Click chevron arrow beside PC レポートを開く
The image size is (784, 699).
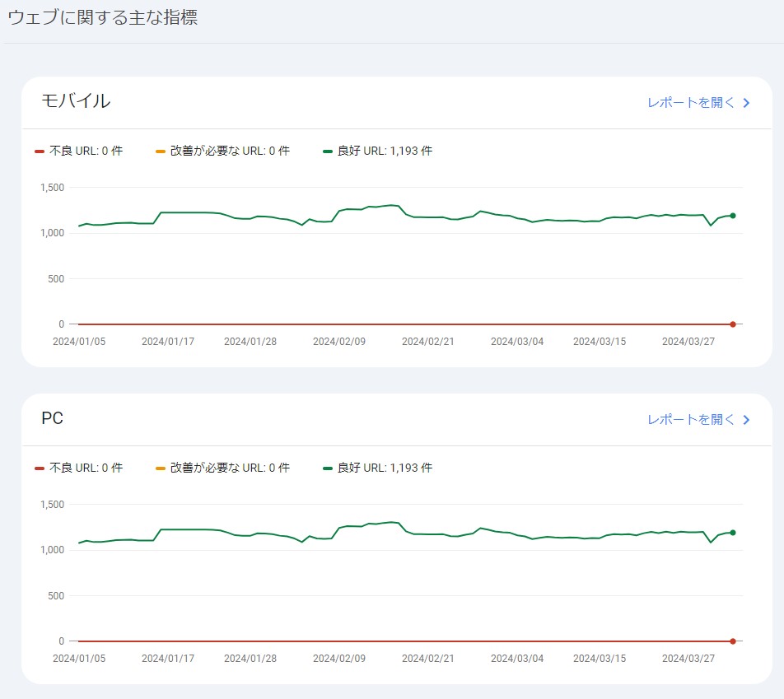tap(746, 420)
